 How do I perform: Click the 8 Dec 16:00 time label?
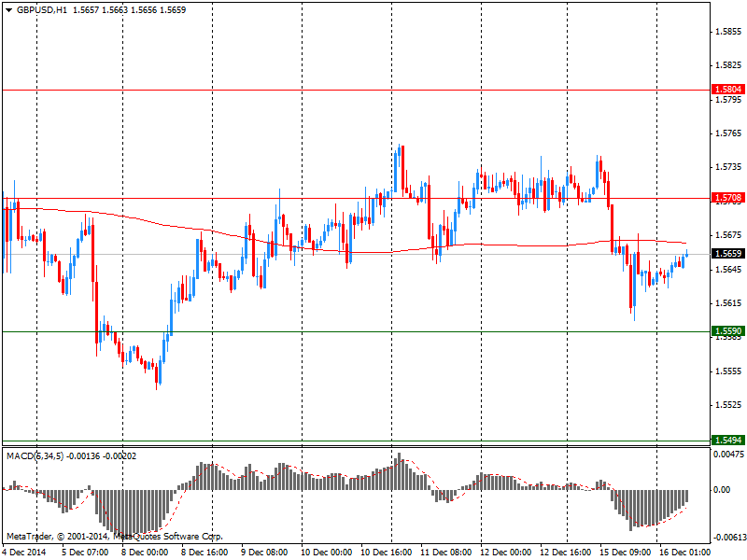(x=204, y=553)
